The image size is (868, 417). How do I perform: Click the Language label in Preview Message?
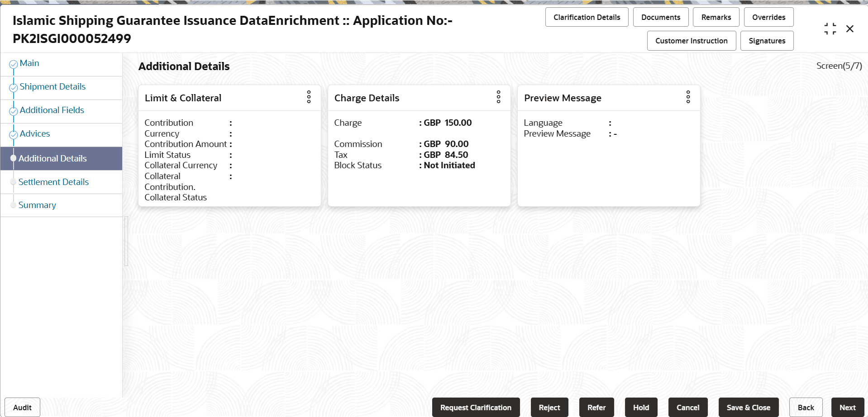click(543, 123)
